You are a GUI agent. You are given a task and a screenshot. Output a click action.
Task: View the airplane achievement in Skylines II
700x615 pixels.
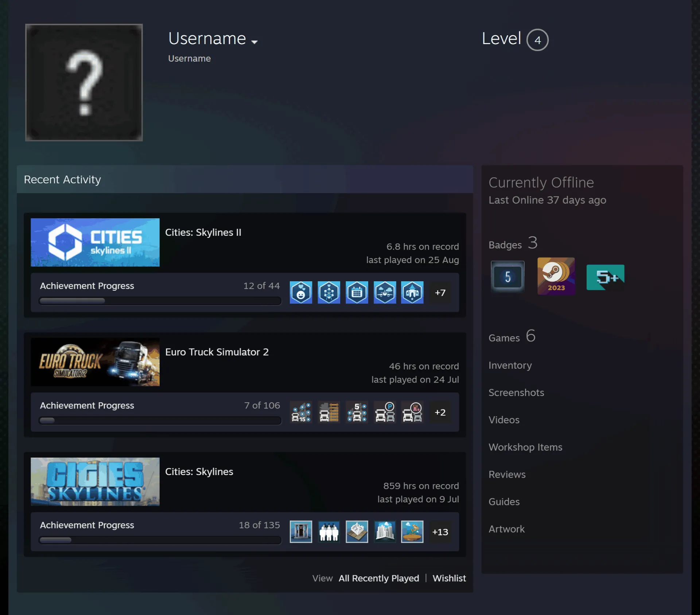(385, 293)
